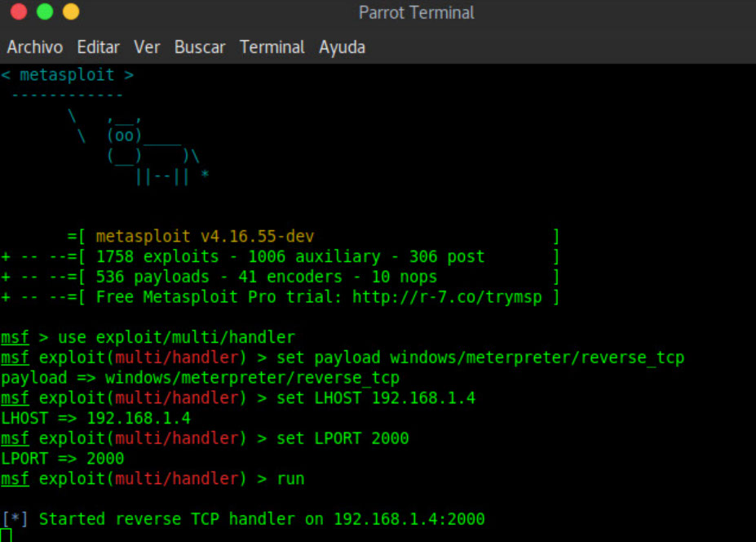Open the Archivo menu
This screenshot has height=542, width=756.
[35, 47]
